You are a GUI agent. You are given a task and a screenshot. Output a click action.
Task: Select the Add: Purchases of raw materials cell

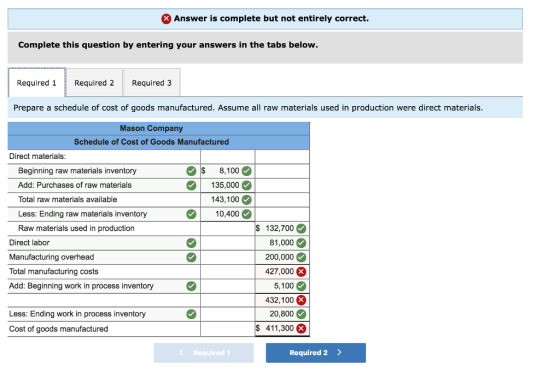pyautogui.click(x=104, y=185)
